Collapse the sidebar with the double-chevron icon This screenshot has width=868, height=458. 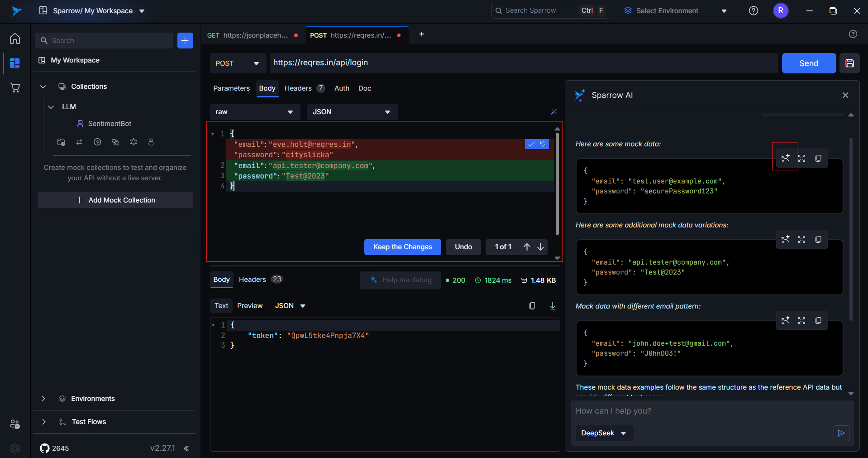186,448
